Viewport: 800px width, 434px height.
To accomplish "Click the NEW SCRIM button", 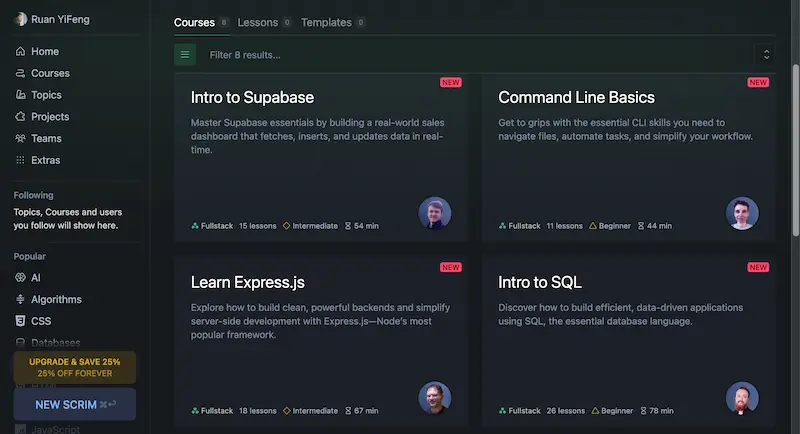I will 75,404.
